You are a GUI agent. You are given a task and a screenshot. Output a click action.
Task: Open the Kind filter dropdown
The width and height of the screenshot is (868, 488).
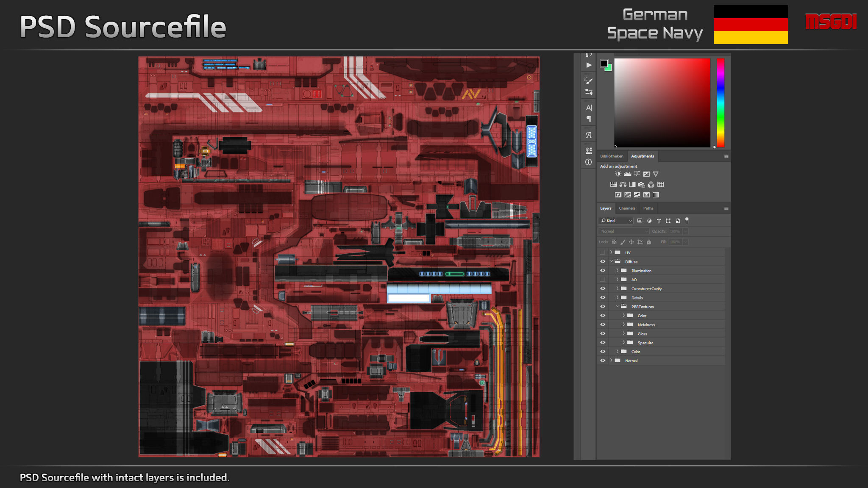(616, 221)
